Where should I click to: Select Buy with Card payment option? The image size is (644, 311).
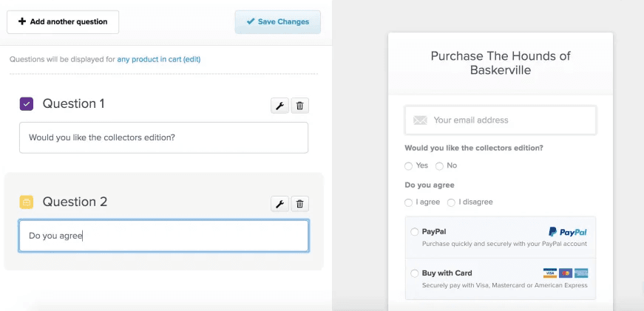pos(414,273)
